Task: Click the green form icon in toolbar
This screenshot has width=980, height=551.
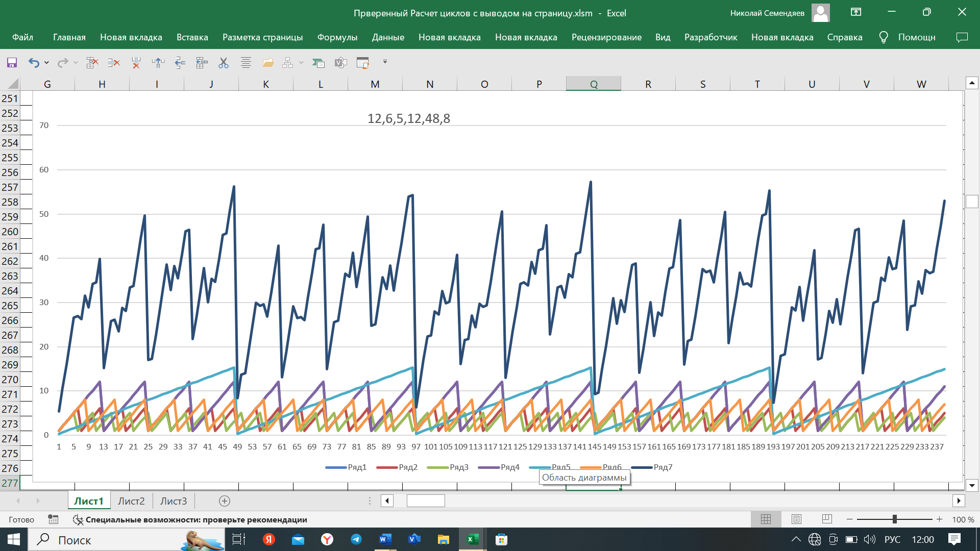Action: point(318,62)
